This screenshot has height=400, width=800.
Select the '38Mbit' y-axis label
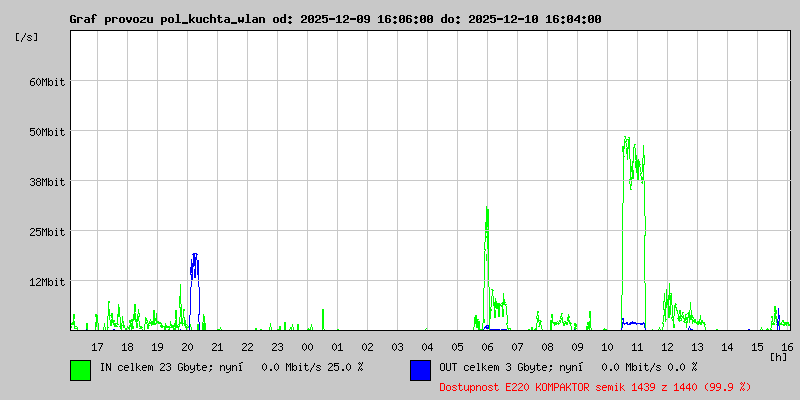click(x=47, y=182)
